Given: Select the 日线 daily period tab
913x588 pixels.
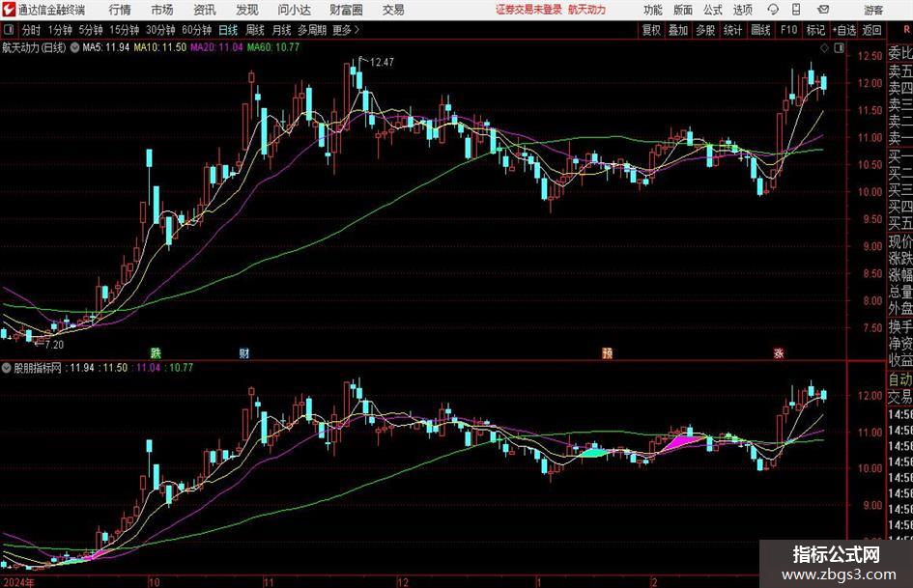Looking at the screenshot, I should 228,30.
